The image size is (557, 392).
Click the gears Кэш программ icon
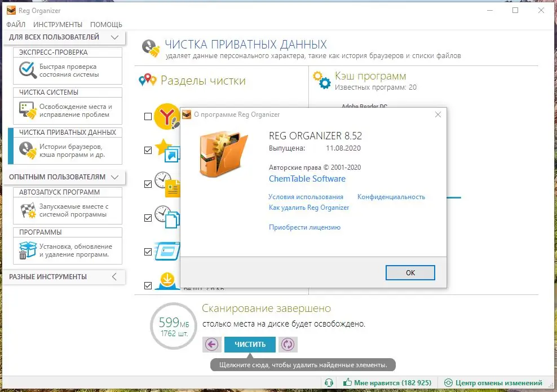pos(322,80)
